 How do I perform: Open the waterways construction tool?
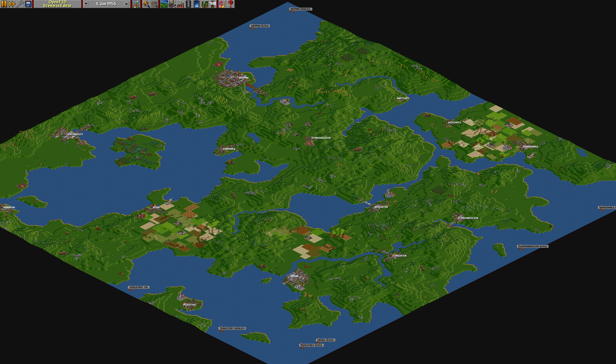(x=197, y=4)
